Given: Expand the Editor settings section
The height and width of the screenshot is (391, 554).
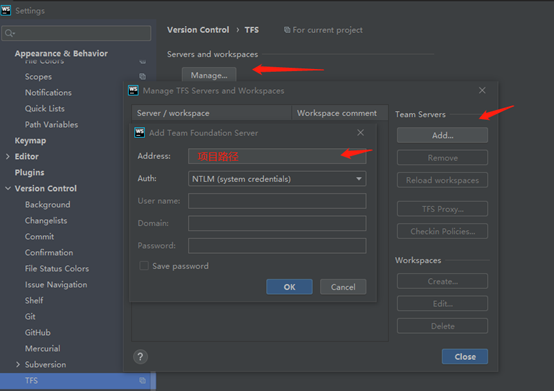Looking at the screenshot, I should [8, 156].
